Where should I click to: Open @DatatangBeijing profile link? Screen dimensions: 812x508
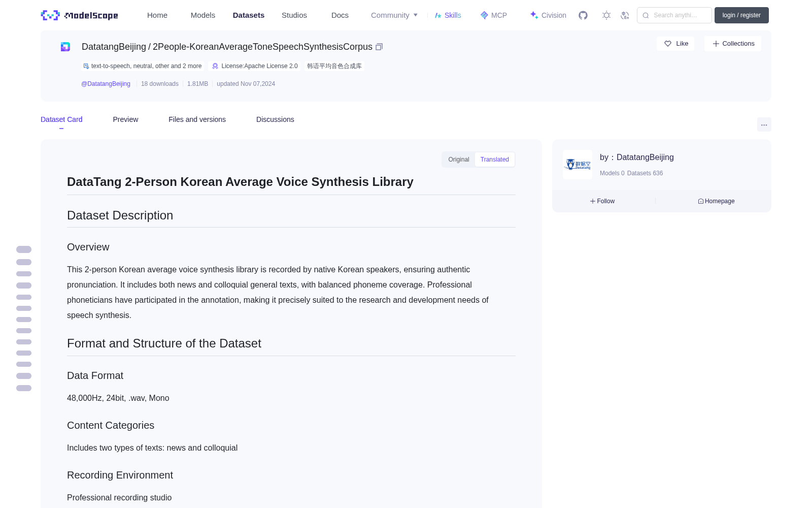[106, 84]
